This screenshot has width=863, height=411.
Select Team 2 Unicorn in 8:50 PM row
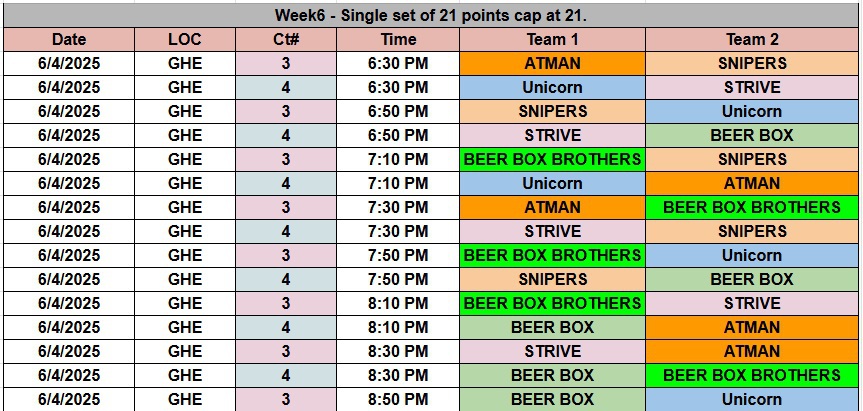pos(752,399)
